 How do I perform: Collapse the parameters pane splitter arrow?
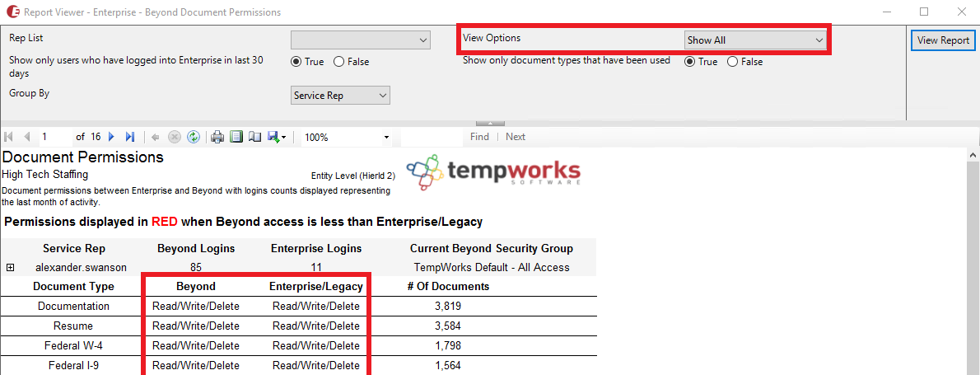tap(491, 123)
